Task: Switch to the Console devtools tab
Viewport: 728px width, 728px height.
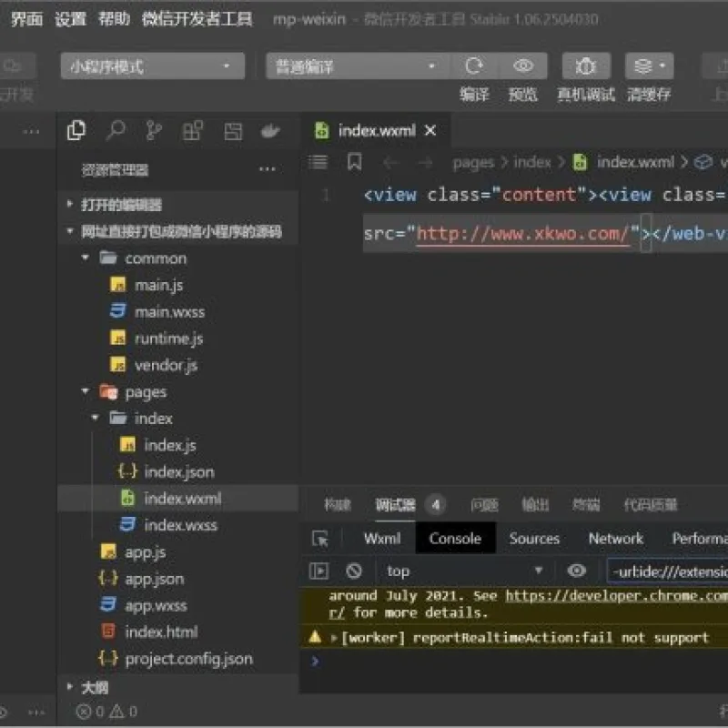Action: coord(455,539)
